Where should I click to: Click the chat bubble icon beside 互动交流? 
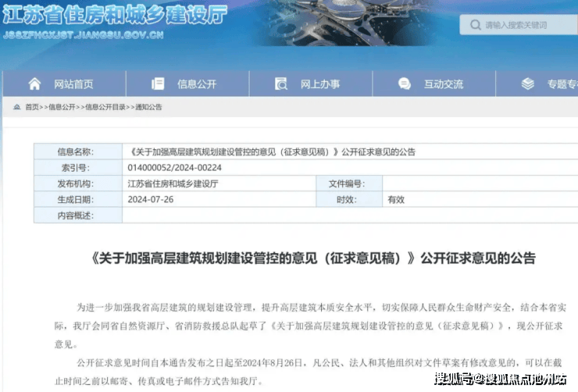(x=405, y=84)
